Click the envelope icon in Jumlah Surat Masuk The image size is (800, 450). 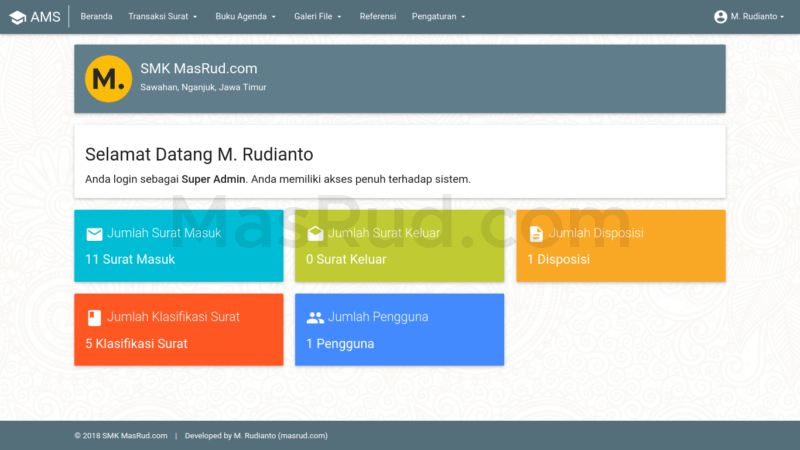[x=94, y=234]
